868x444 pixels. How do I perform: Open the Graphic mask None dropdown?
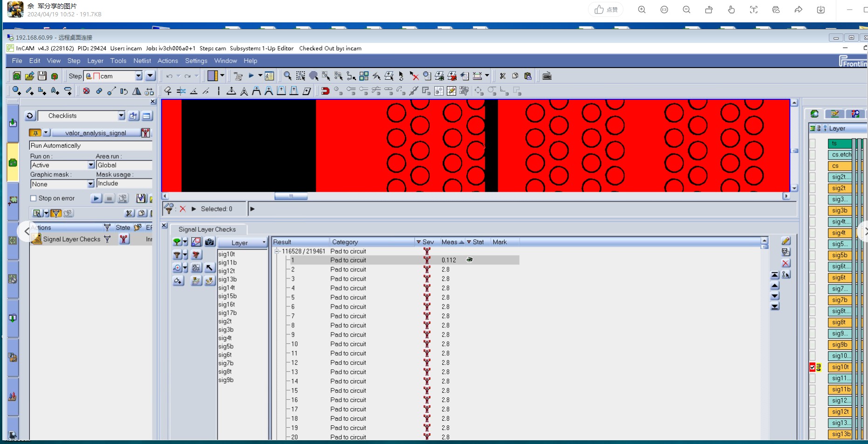click(91, 184)
